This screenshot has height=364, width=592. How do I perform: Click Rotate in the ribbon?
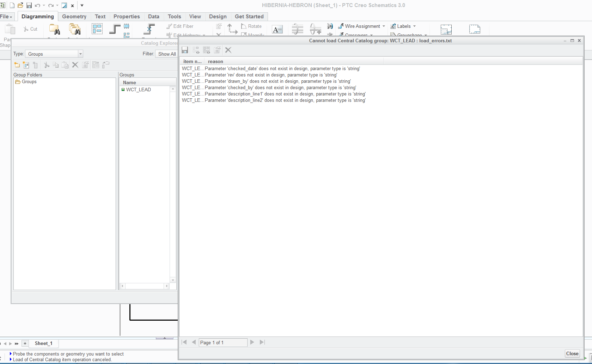(251, 26)
